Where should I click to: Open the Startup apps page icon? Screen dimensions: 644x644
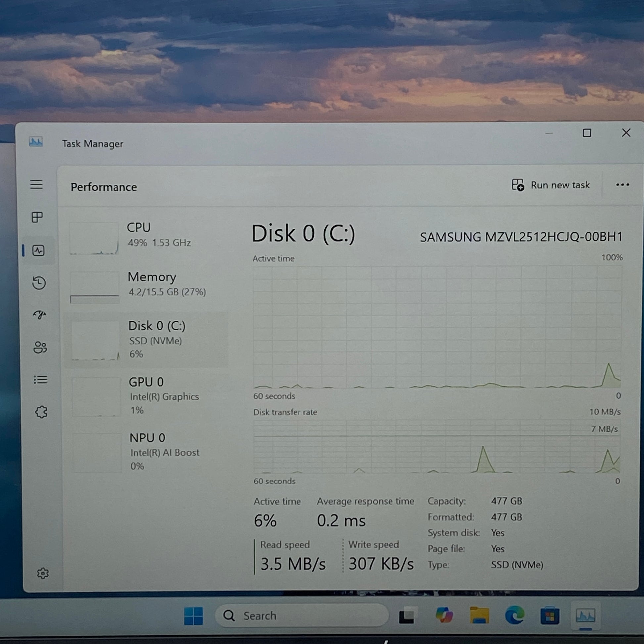(x=40, y=315)
